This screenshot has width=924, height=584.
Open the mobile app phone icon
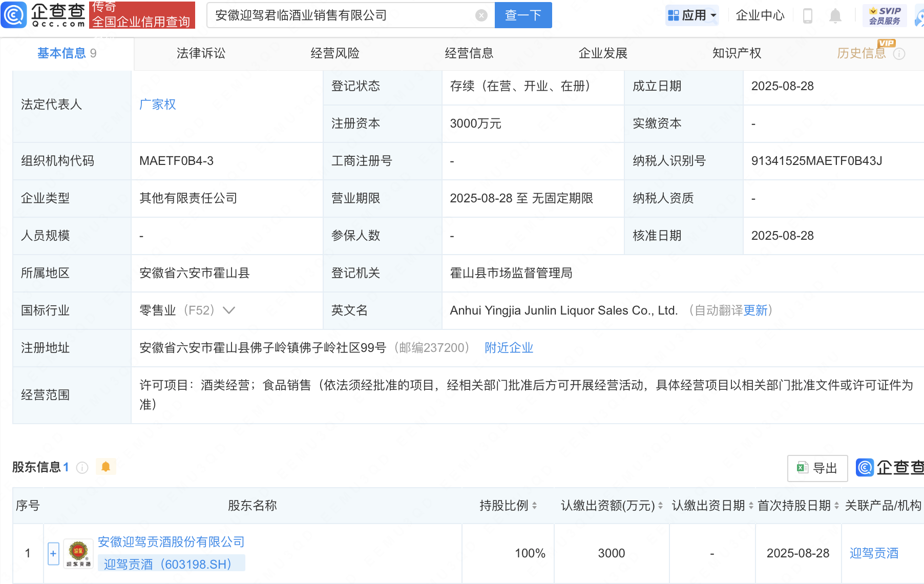tap(808, 16)
